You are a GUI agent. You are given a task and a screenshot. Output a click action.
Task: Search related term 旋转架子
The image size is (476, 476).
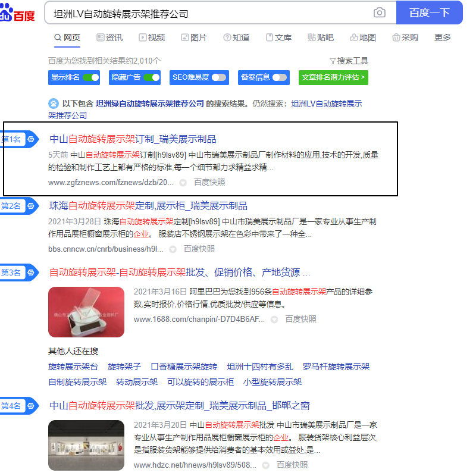[124, 367]
